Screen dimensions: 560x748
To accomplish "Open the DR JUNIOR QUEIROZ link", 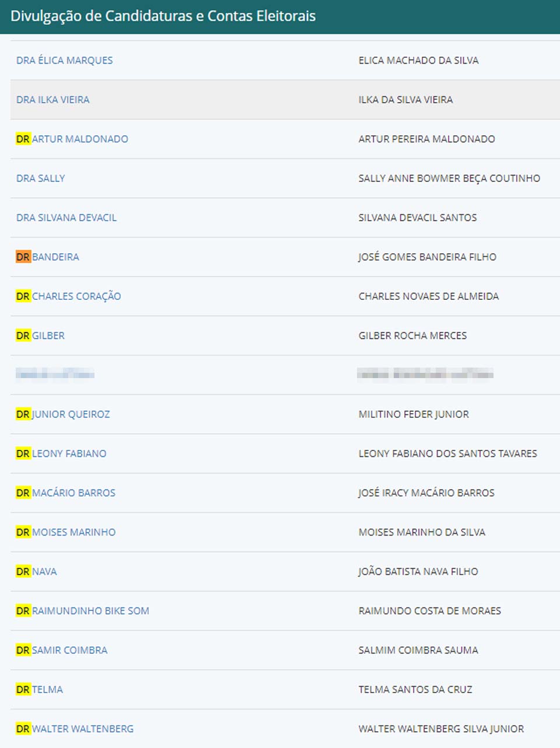I will coord(63,414).
